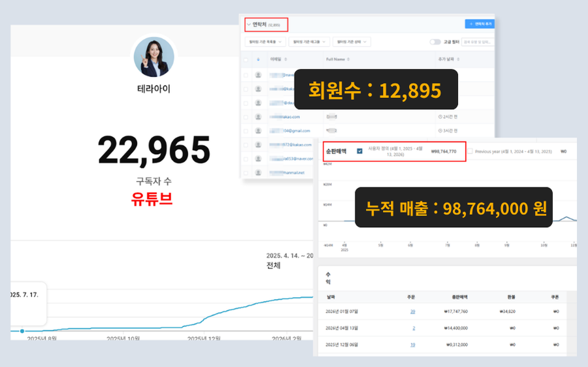
Task: Click the 전체 period label
Action: point(273,265)
